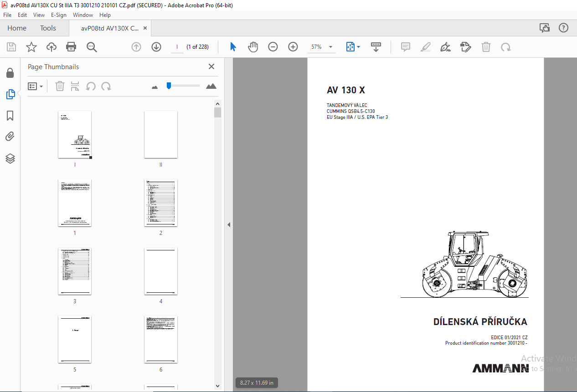
Task: Click the scrolling mode download icon
Action: coord(376,47)
